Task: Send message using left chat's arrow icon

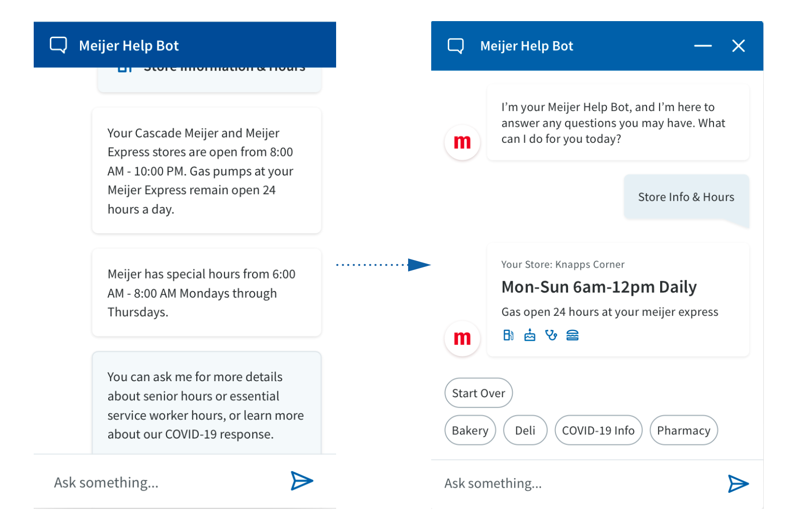Action: click(302, 481)
